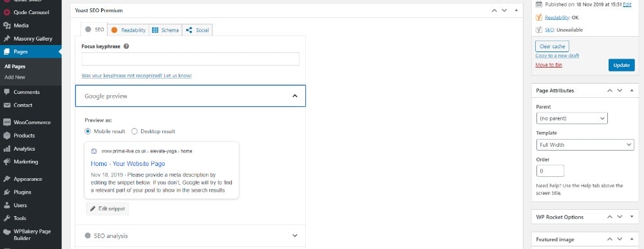This screenshot has width=644, height=249.
Task: Move Featured image panel up
Action: pos(610,239)
